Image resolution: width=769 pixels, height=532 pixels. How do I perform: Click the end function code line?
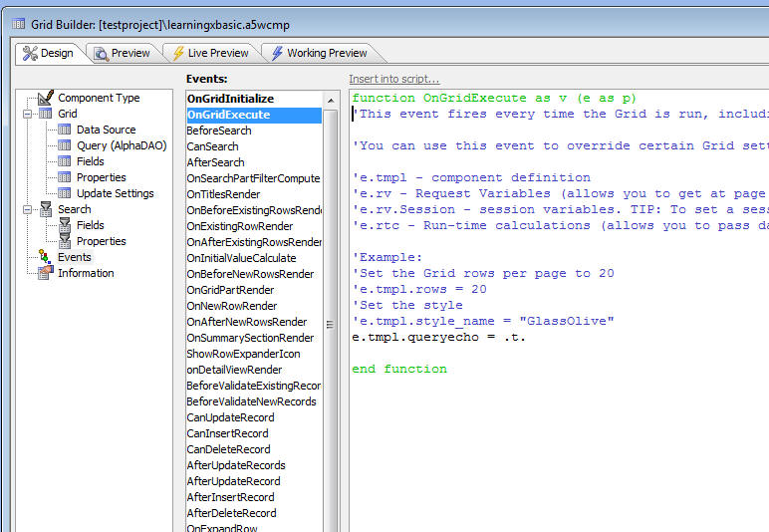point(399,369)
